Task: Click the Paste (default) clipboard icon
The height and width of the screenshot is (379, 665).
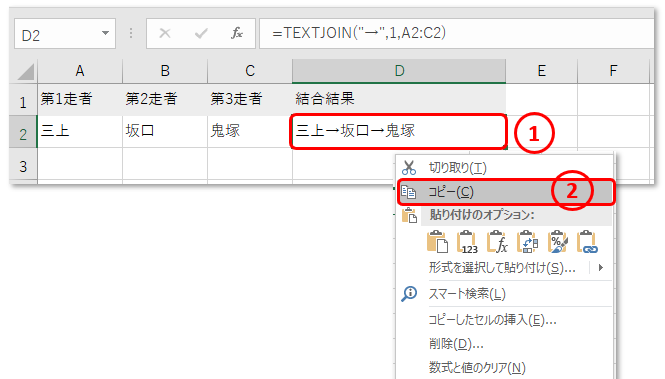Action: (437, 242)
